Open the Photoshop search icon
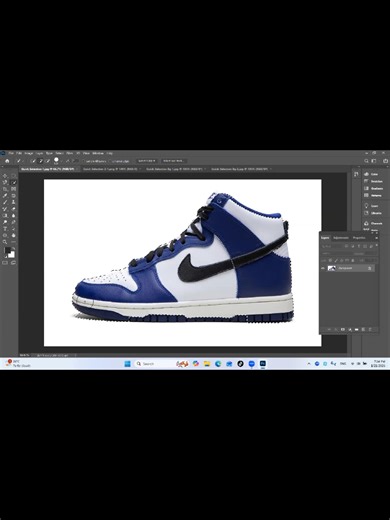Image resolution: width=390 pixels, height=520 pixels. [366, 161]
